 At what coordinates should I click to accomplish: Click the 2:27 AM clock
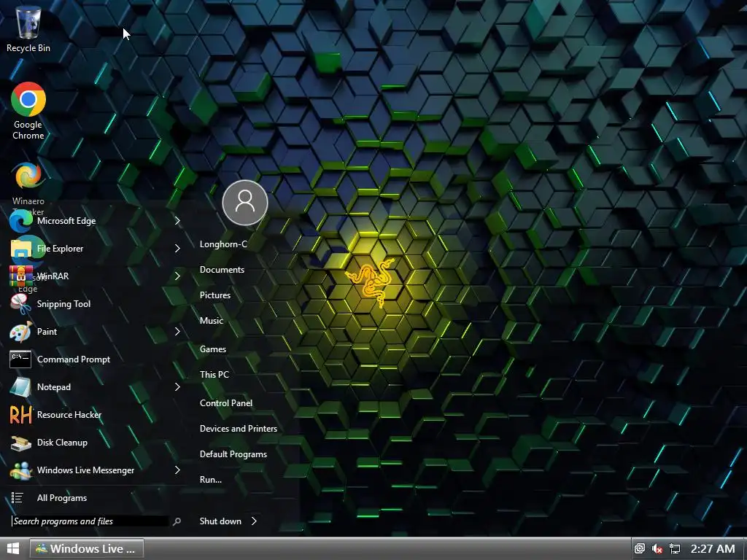pyautogui.click(x=713, y=549)
